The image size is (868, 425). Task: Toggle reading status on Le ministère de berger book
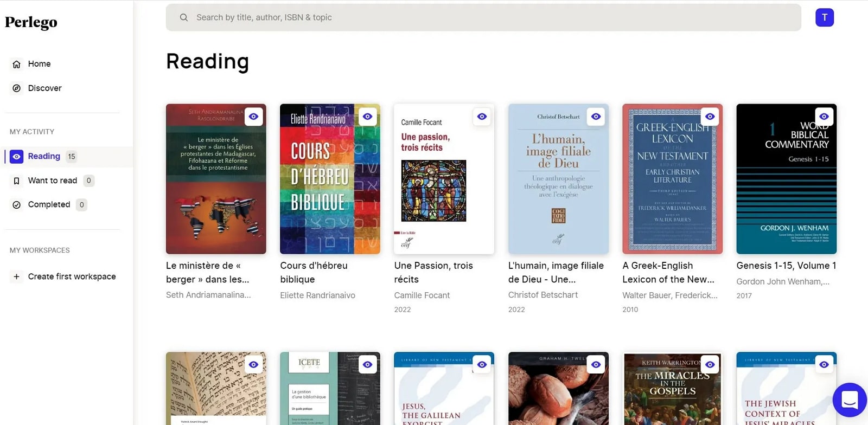(x=253, y=117)
